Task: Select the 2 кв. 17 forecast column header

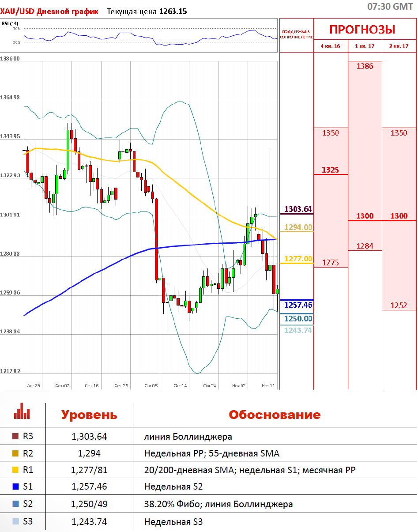Action: coord(399,46)
